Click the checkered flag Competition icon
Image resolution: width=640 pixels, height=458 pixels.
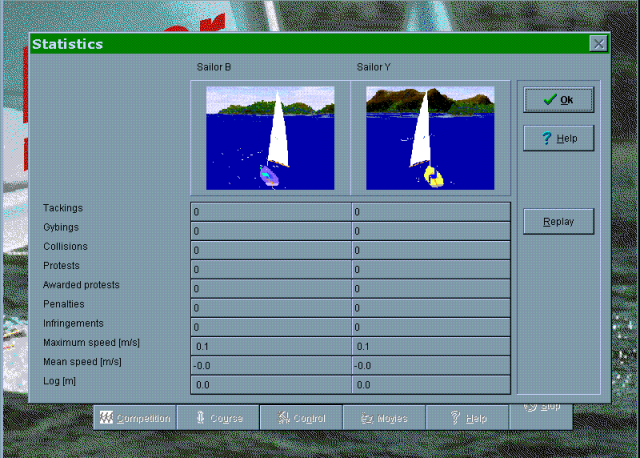tap(106, 418)
